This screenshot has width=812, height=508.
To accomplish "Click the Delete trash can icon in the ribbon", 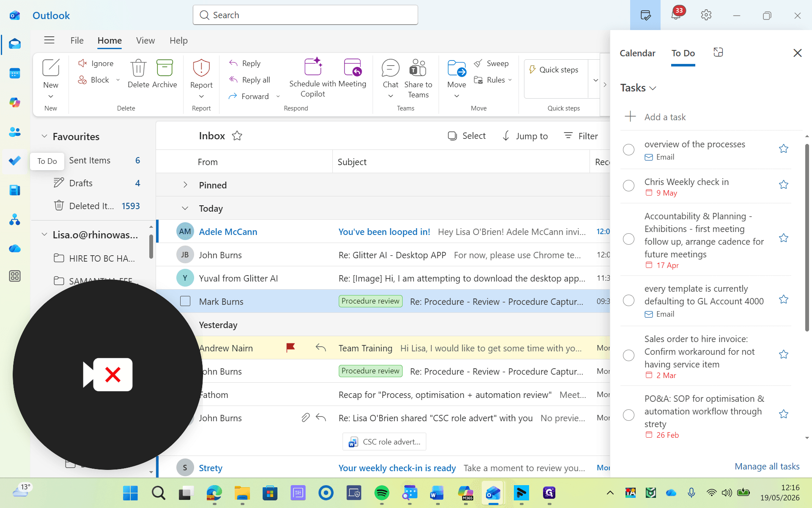I will (138, 68).
